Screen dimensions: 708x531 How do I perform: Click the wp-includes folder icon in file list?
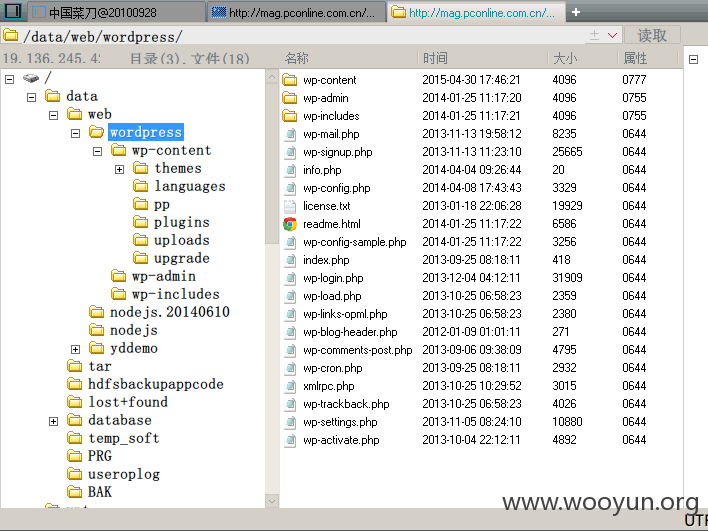click(290, 116)
